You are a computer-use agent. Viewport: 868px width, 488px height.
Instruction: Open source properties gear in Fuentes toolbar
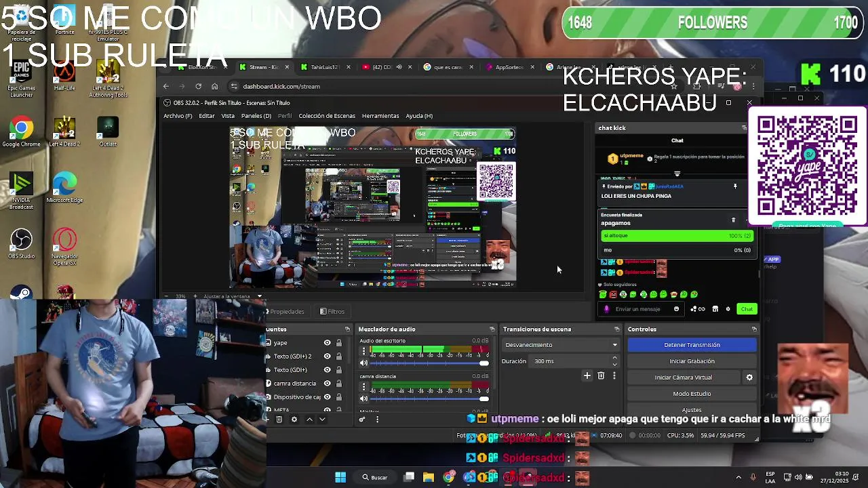point(294,420)
